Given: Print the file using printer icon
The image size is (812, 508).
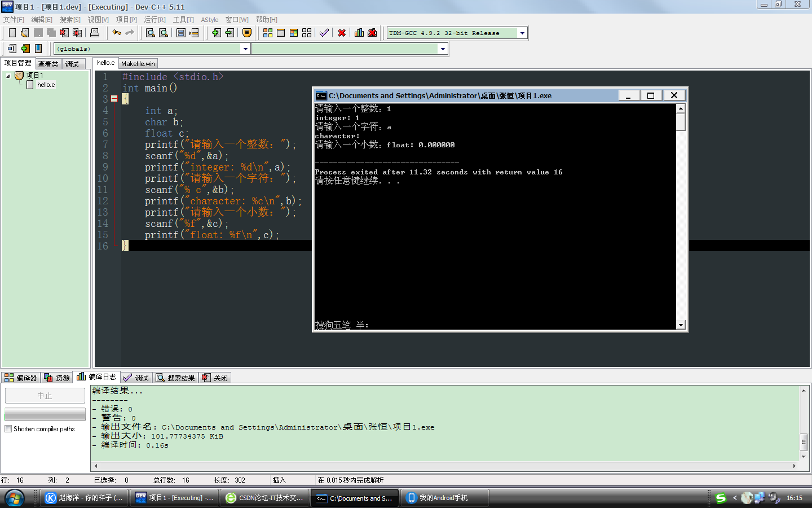Looking at the screenshot, I should click(x=95, y=33).
